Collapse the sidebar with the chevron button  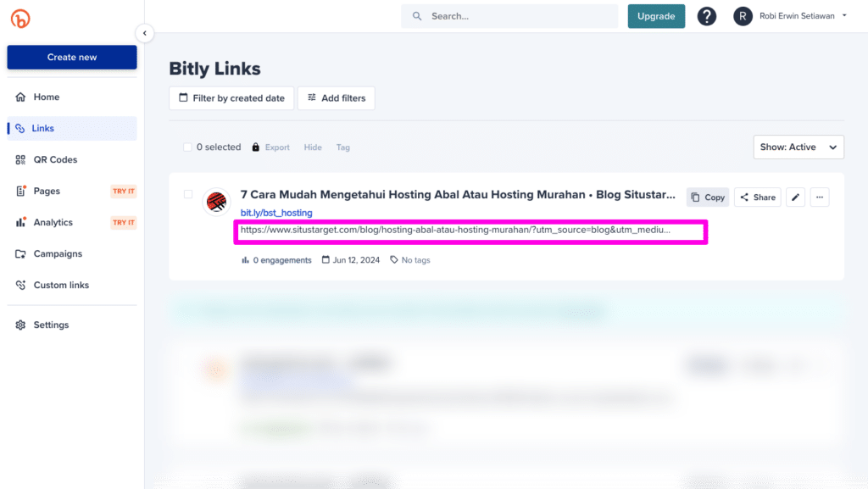pyautogui.click(x=144, y=33)
